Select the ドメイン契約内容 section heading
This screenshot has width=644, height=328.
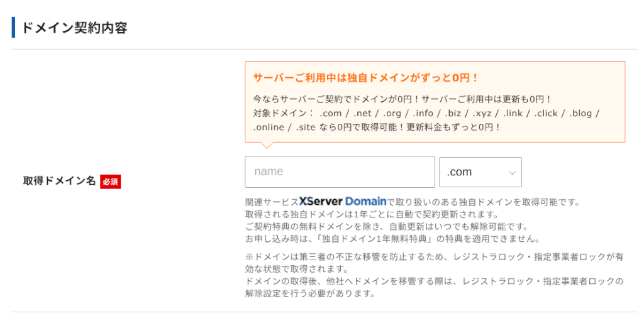(74, 28)
